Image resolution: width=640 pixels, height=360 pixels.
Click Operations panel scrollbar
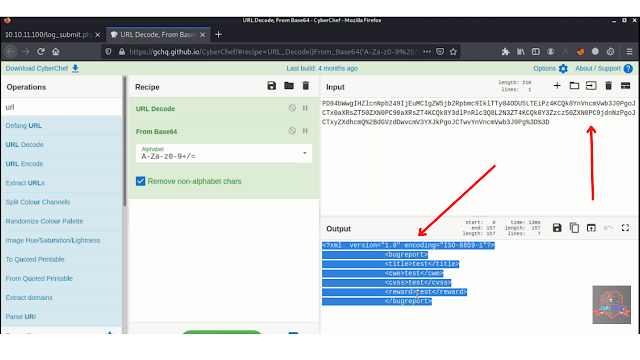[124, 141]
